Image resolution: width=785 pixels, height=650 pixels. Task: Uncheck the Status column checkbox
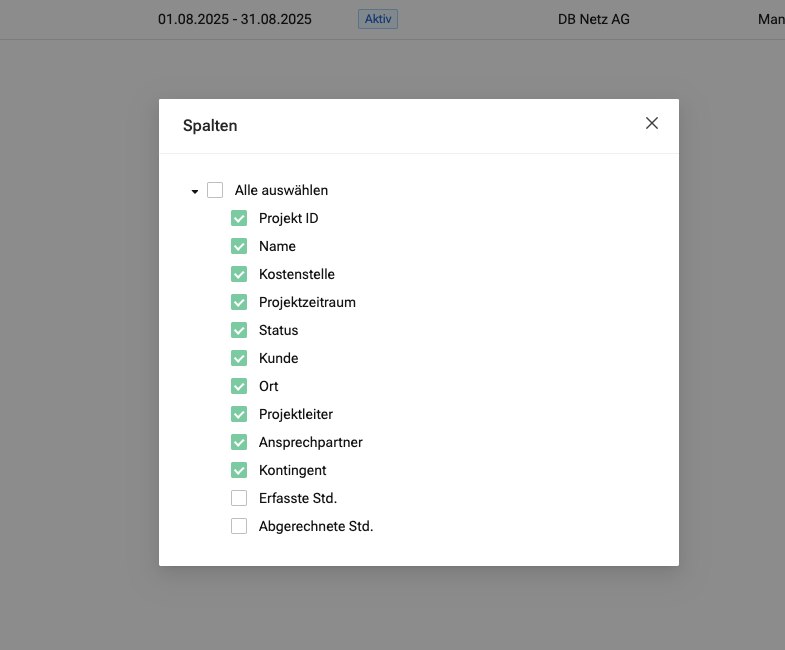coord(239,330)
